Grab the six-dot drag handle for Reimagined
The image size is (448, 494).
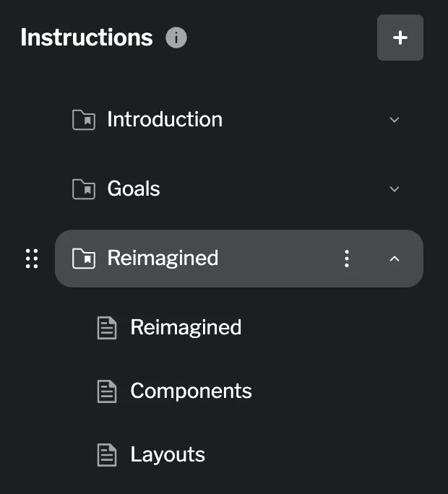[32, 259]
